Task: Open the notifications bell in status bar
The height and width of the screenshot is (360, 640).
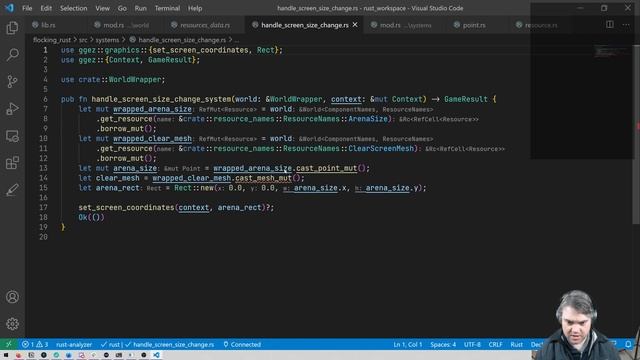Action: click(629, 344)
